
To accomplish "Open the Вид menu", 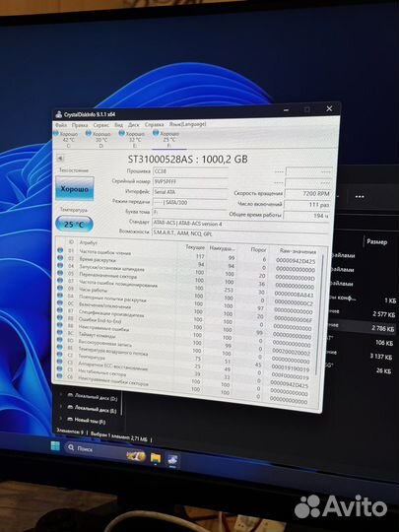I will pyautogui.click(x=118, y=125).
